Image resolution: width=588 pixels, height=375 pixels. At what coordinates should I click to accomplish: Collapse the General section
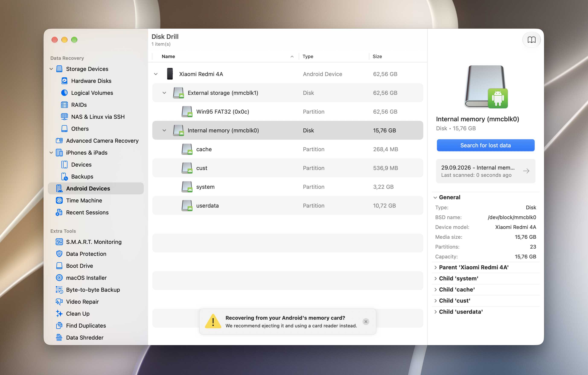(435, 198)
